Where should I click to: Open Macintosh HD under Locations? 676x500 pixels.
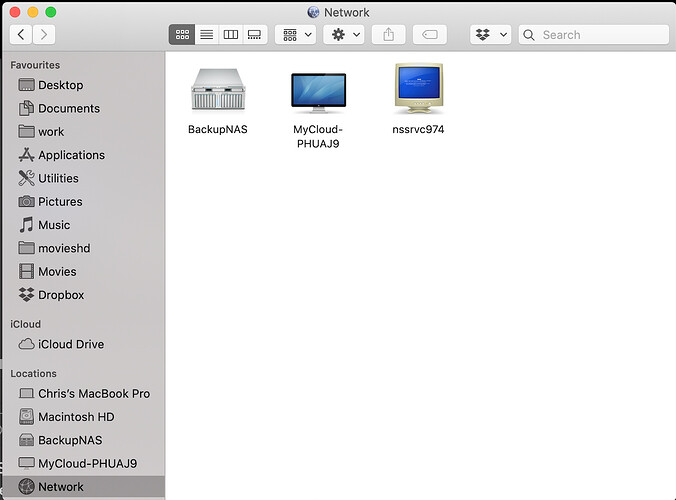click(x=77, y=417)
